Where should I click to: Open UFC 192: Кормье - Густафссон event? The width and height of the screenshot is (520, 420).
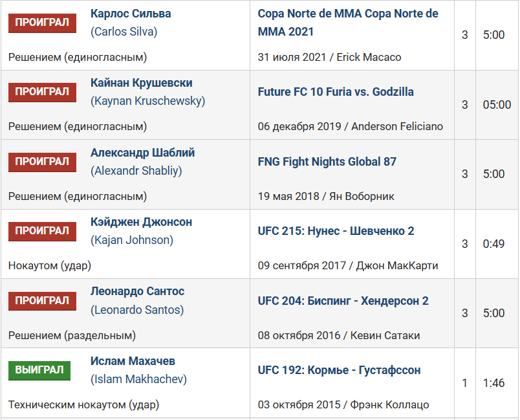click(x=339, y=370)
